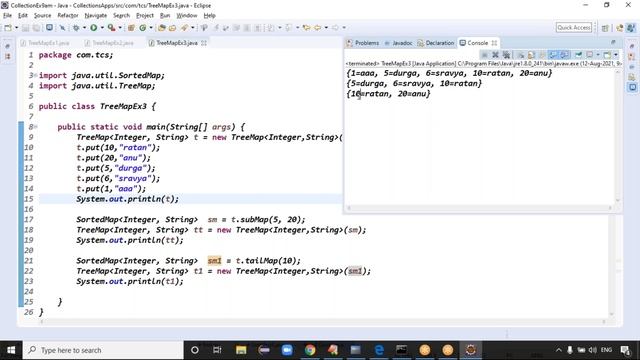Image resolution: width=640 pixels, height=360 pixels.
Task: Click the New Java Class icon
Action: click(x=142, y=28)
